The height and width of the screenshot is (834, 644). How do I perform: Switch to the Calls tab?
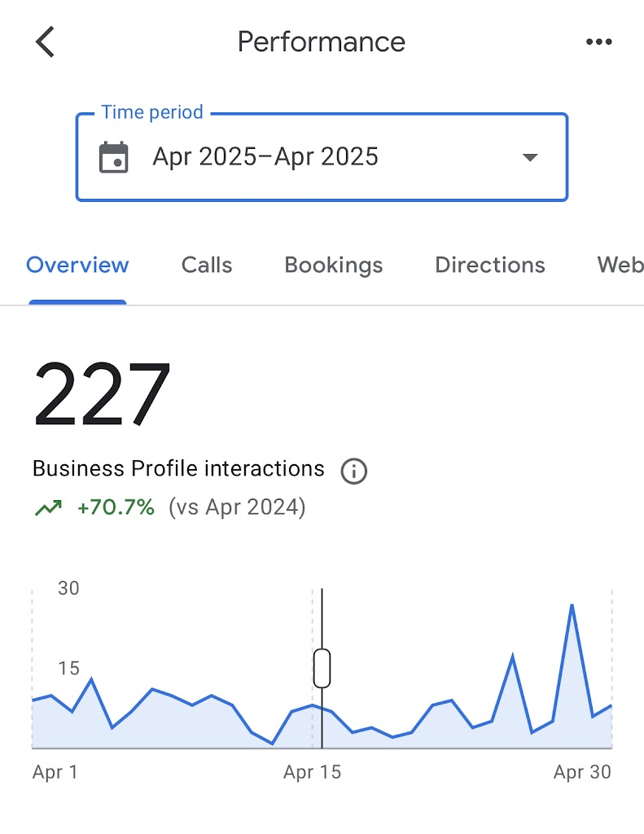(207, 265)
